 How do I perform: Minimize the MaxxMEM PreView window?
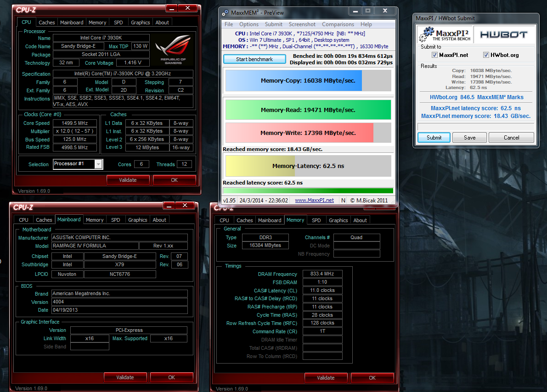coord(355,11)
